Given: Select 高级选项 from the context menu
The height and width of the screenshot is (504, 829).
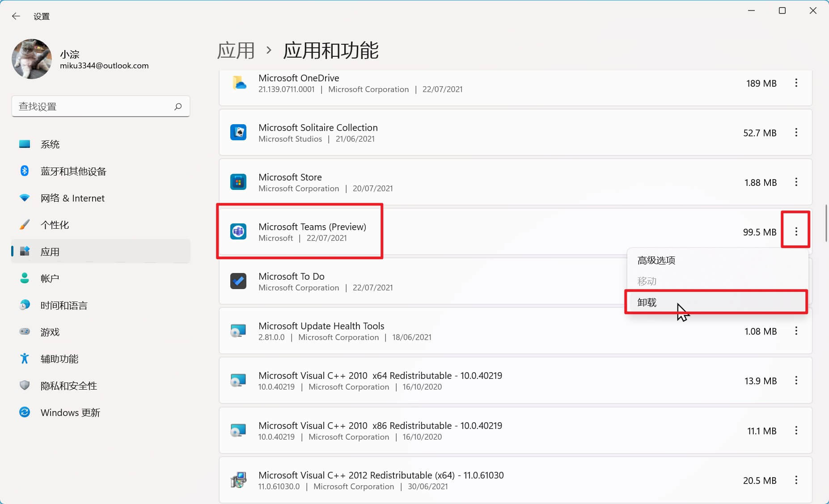Looking at the screenshot, I should (x=656, y=260).
